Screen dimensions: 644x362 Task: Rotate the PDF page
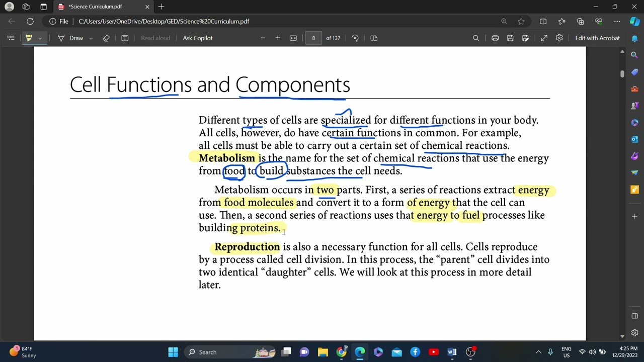(x=355, y=38)
